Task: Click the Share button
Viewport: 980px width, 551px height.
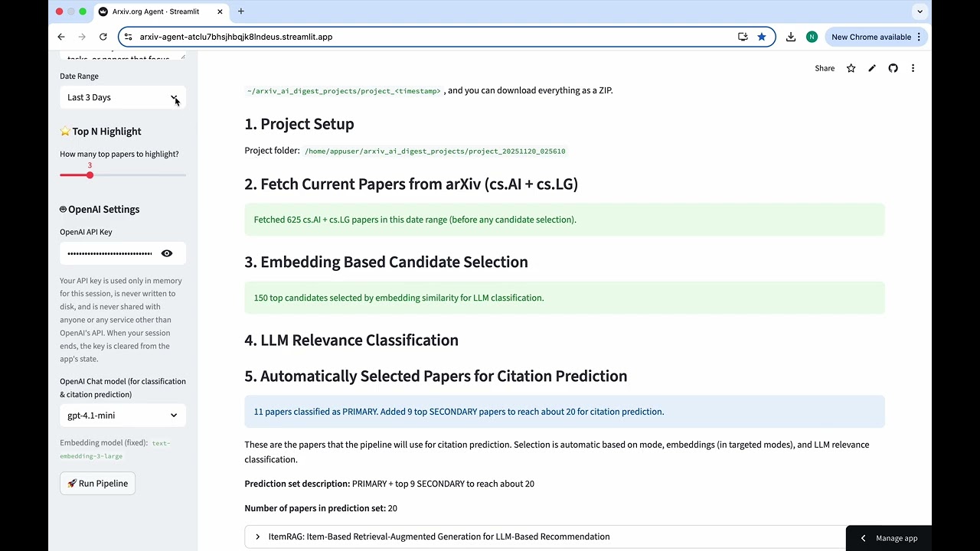Action: pyautogui.click(x=825, y=68)
